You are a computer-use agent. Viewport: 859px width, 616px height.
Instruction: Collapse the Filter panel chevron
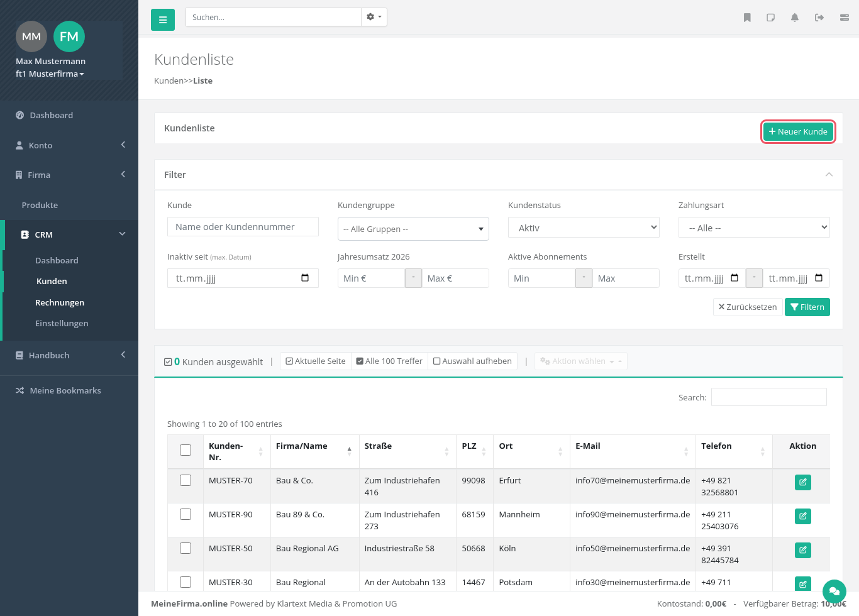[x=829, y=175]
